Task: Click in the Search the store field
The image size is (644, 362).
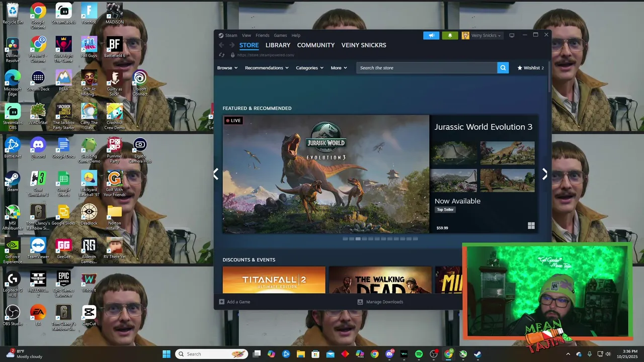Action: (x=427, y=68)
